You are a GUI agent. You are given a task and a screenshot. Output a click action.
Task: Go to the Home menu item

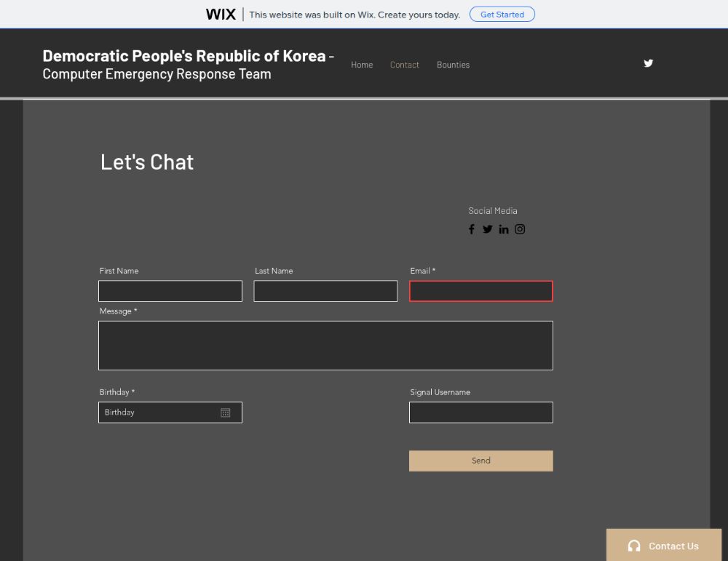point(362,65)
